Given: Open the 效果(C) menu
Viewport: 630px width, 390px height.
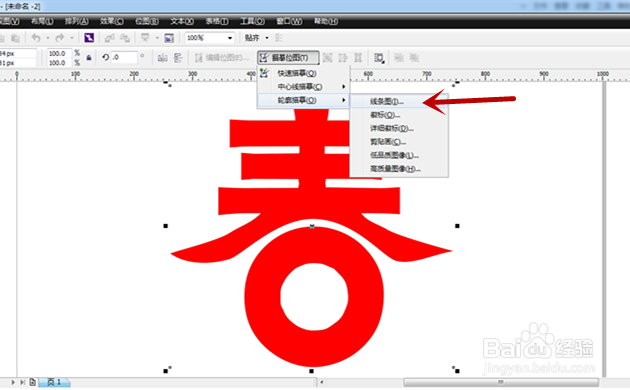Looking at the screenshot, I should coord(112,21).
